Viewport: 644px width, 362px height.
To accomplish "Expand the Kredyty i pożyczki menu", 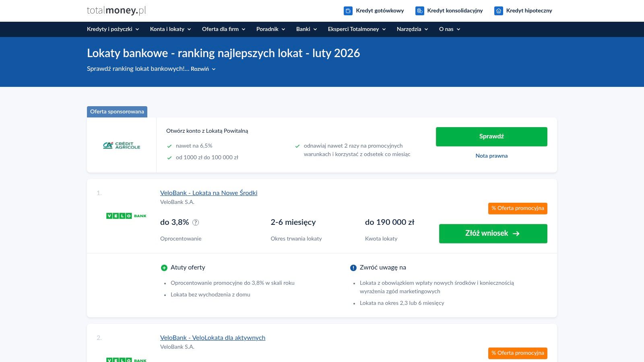I will point(113,29).
